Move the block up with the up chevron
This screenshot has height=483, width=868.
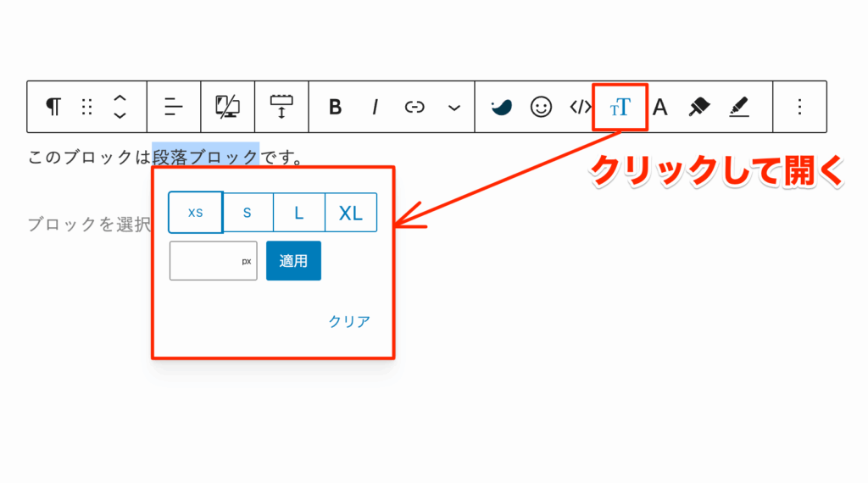120,98
